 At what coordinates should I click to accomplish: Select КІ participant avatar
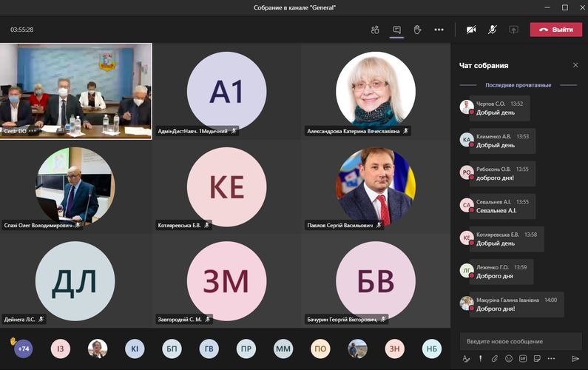[135, 349]
